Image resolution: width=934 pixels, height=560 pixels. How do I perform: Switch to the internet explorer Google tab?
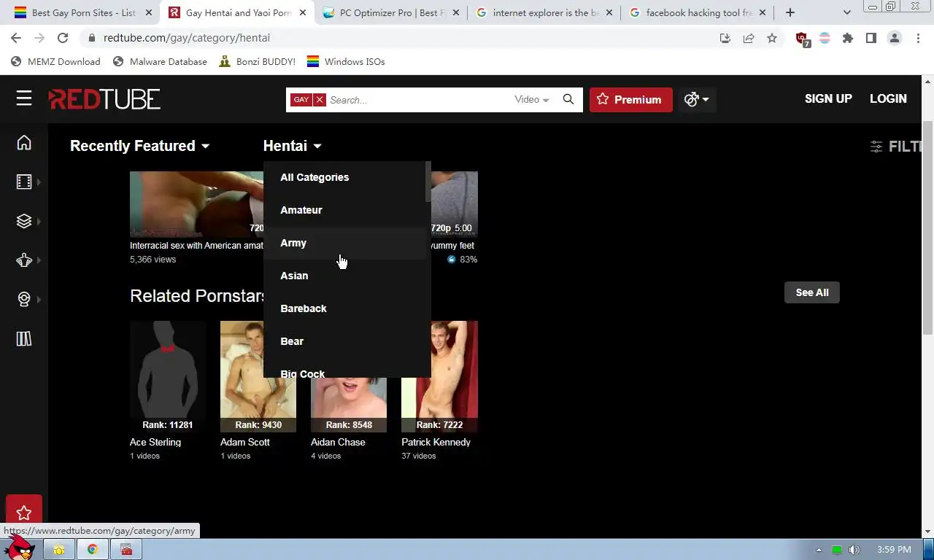545,12
